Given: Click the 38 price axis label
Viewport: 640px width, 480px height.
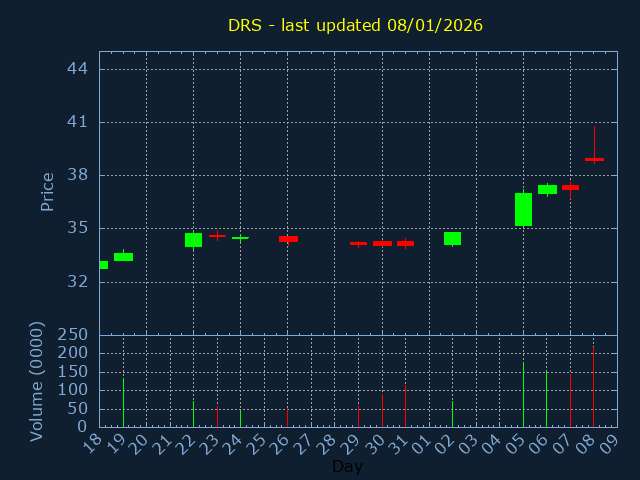Looking at the screenshot, I should [79, 175].
